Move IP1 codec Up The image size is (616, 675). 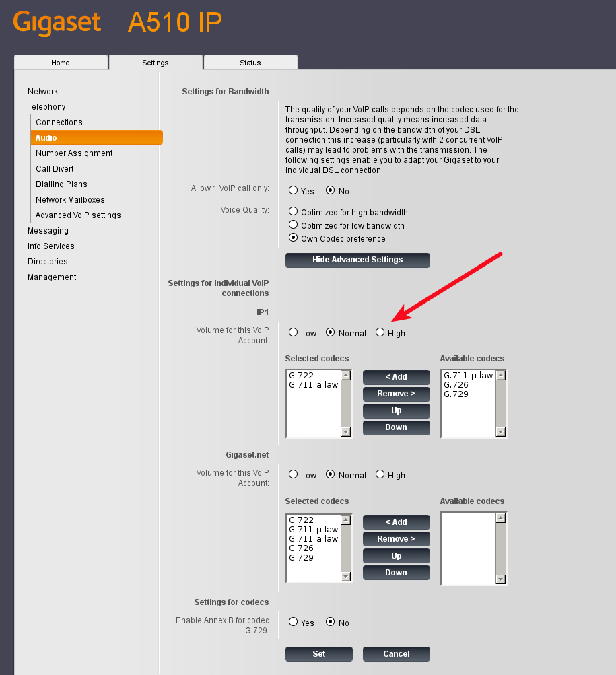tap(397, 411)
